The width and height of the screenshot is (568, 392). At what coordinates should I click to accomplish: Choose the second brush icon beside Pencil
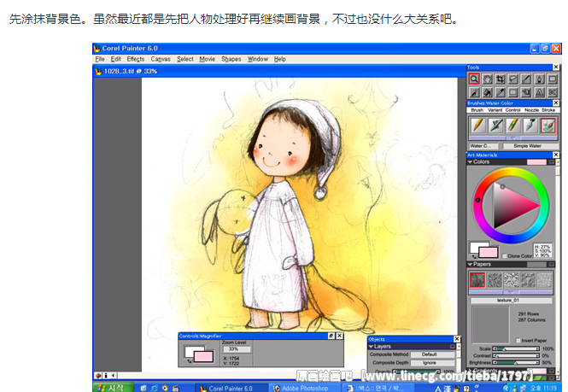[495, 126]
